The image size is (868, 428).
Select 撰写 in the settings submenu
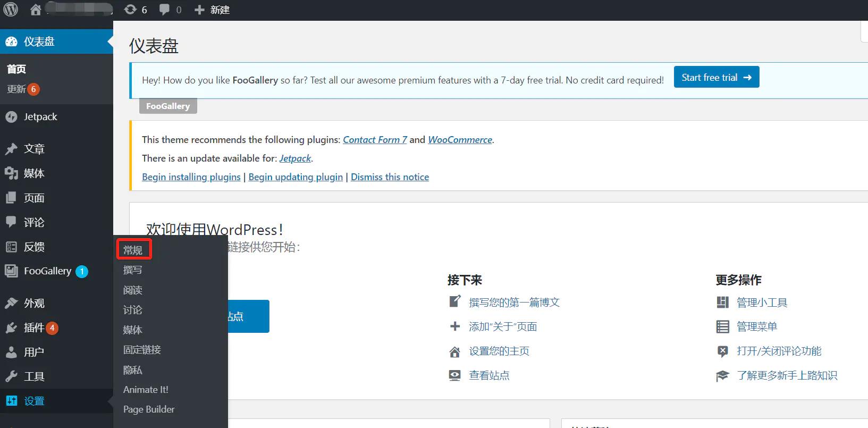[133, 270]
